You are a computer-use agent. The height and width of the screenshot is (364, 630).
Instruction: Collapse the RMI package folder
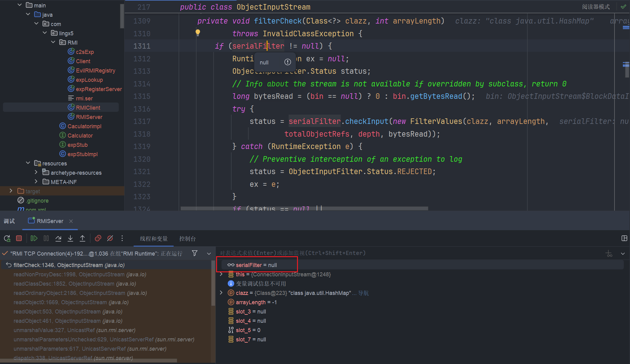pos(53,42)
